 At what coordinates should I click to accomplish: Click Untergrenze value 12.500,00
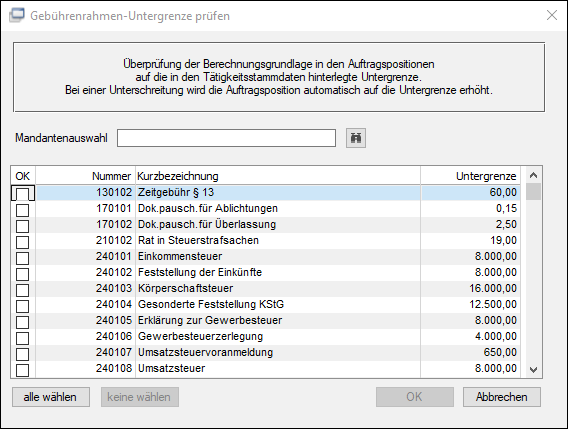pyautogui.click(x=493, y=304)
